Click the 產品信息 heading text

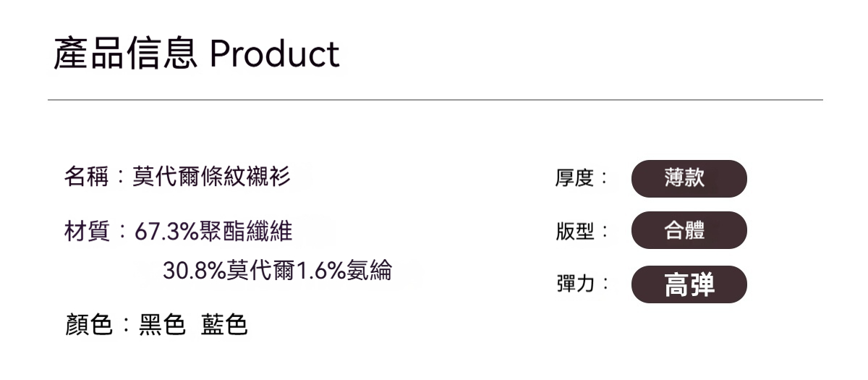[126, 54]
